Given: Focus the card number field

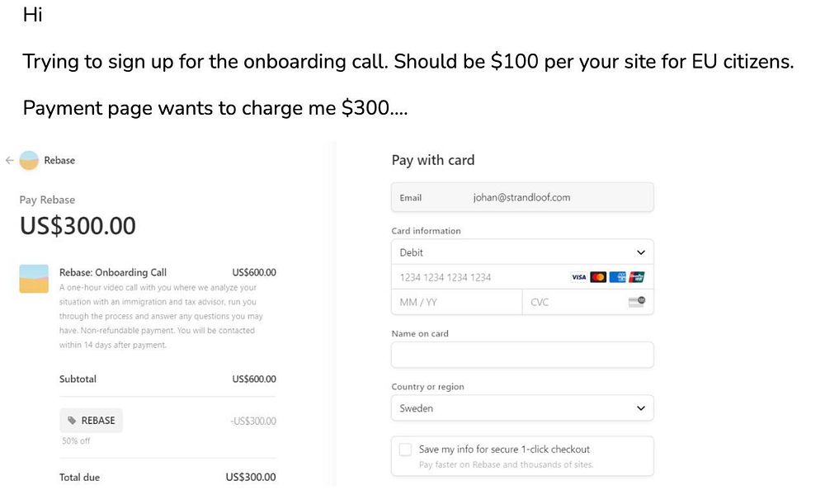Looking at the screenshot, I should coord(478,277).
